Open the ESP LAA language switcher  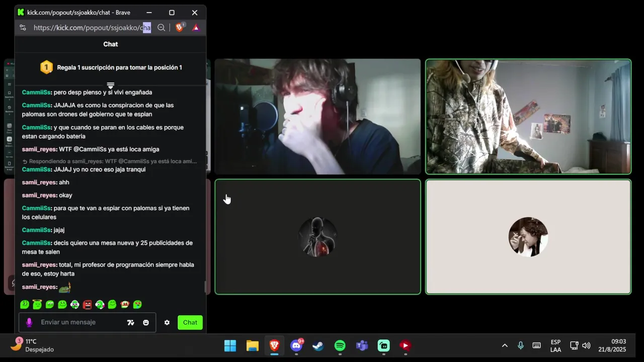(555, 346)
